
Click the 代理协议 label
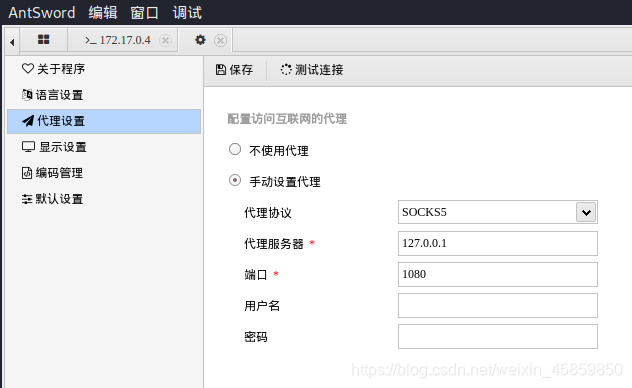[268, 212]
